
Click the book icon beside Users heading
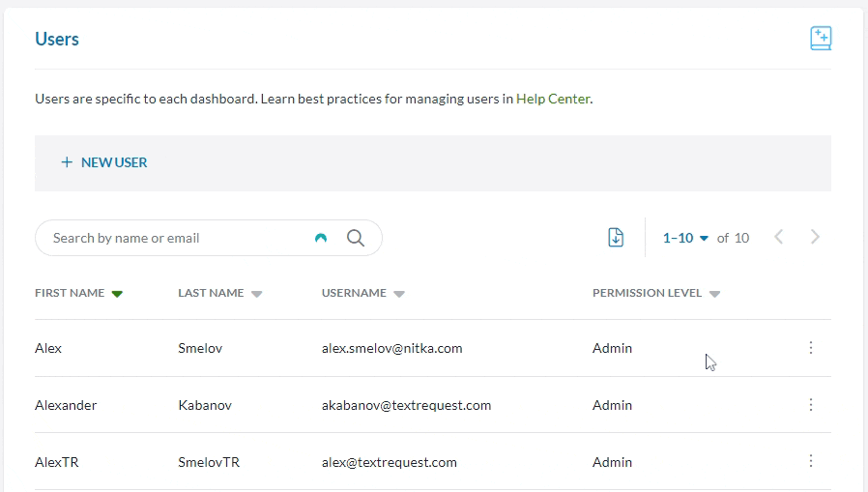(x=820, y=39)
